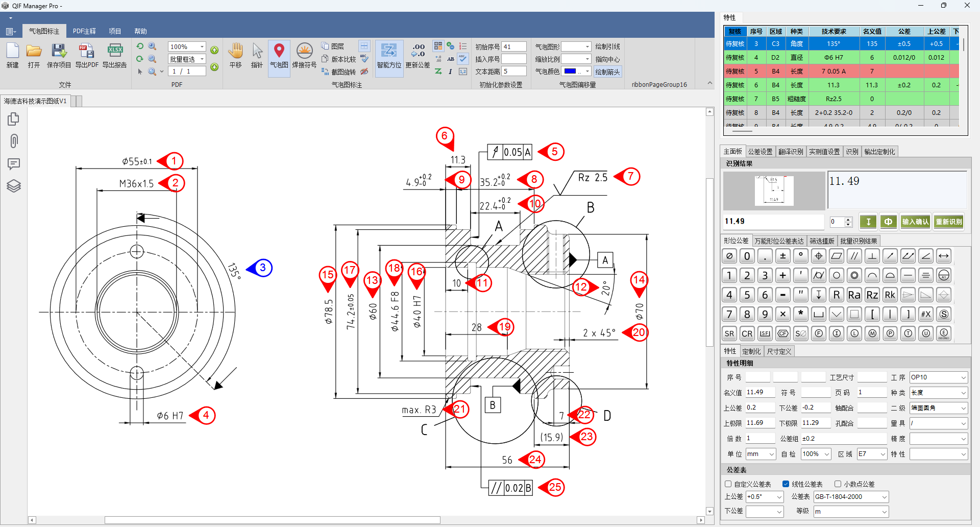980x527 pixels.
Task: Click the 新建 (New) file icon
Action: pos(13,56)
